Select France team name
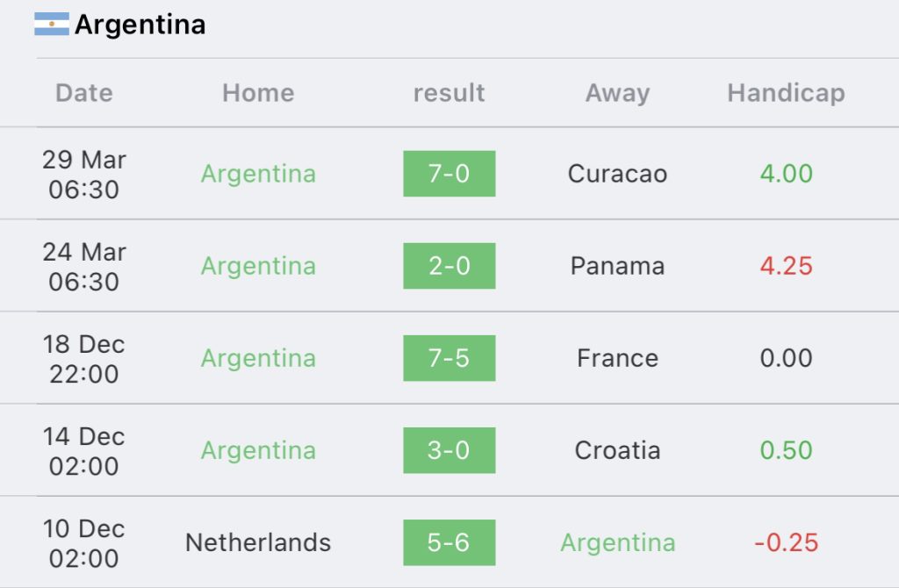This screenshot has width=899, height=588. (x=617, y=358)
